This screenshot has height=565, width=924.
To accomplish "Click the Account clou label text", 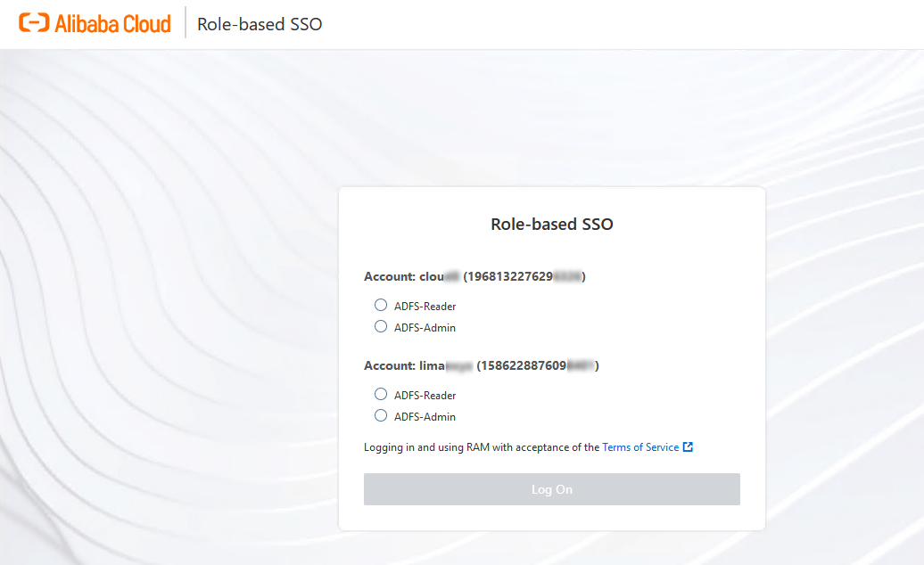I will click(x=474, y=276).
